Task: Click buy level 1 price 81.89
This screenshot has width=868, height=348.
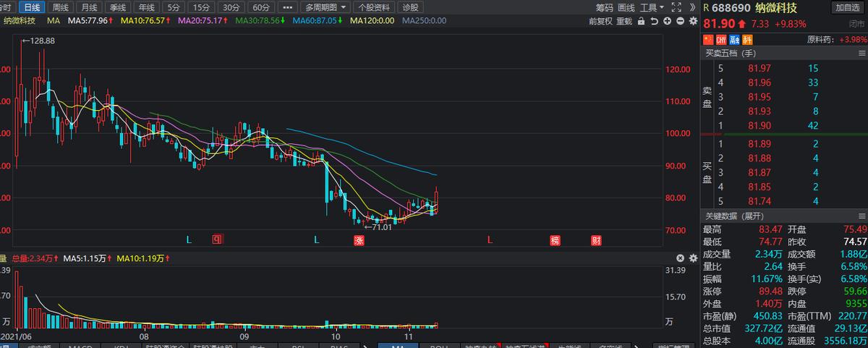Action: click(759, 143)
